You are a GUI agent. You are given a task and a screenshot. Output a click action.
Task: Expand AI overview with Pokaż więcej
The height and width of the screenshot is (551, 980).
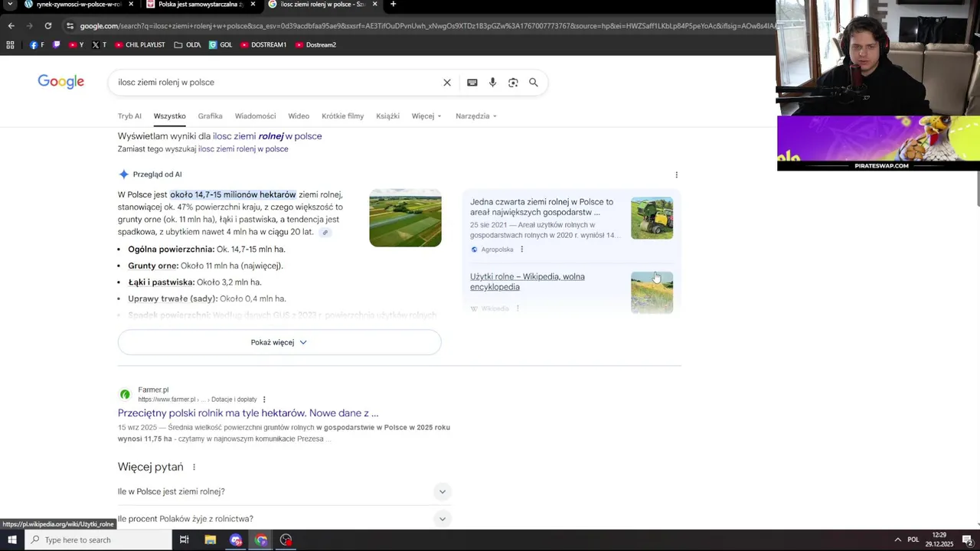coord(279,343)
